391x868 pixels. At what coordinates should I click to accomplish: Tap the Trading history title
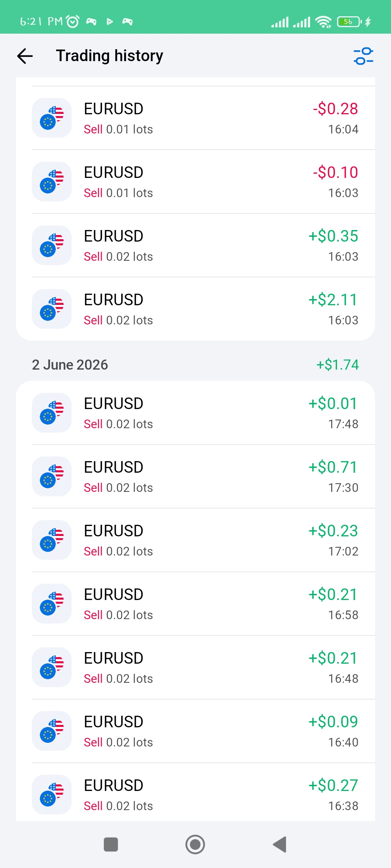pyautogui.click(x=109, y=56)
